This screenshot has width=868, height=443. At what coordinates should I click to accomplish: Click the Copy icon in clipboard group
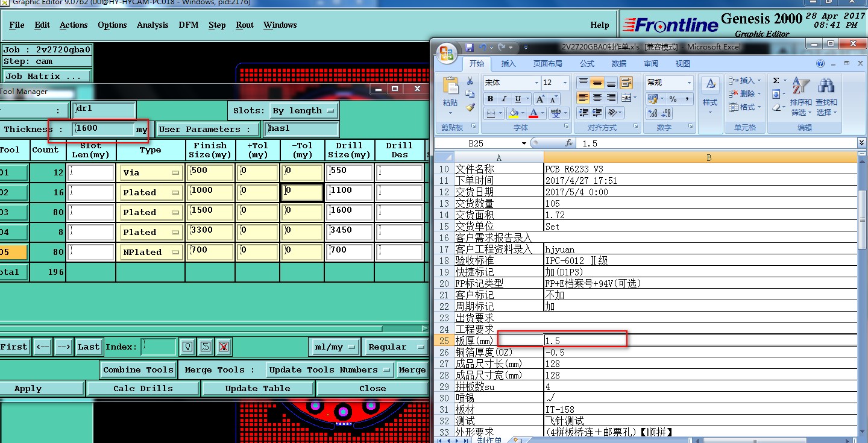[x=470, y=95]
